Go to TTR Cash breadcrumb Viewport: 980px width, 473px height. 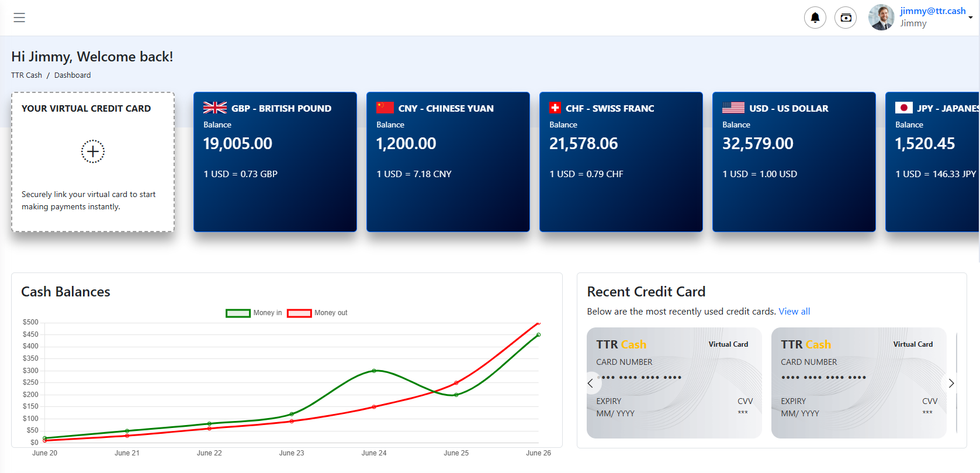[x=26, y=75]
